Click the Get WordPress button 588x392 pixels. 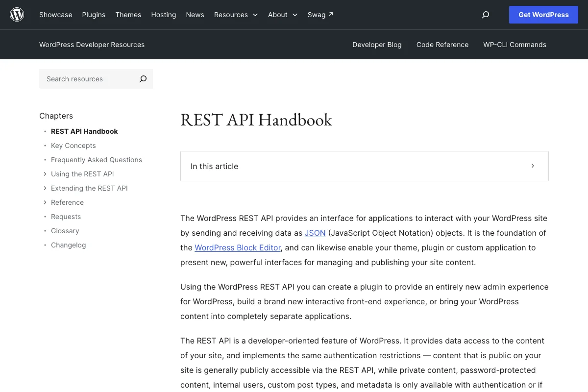point(543,15)
